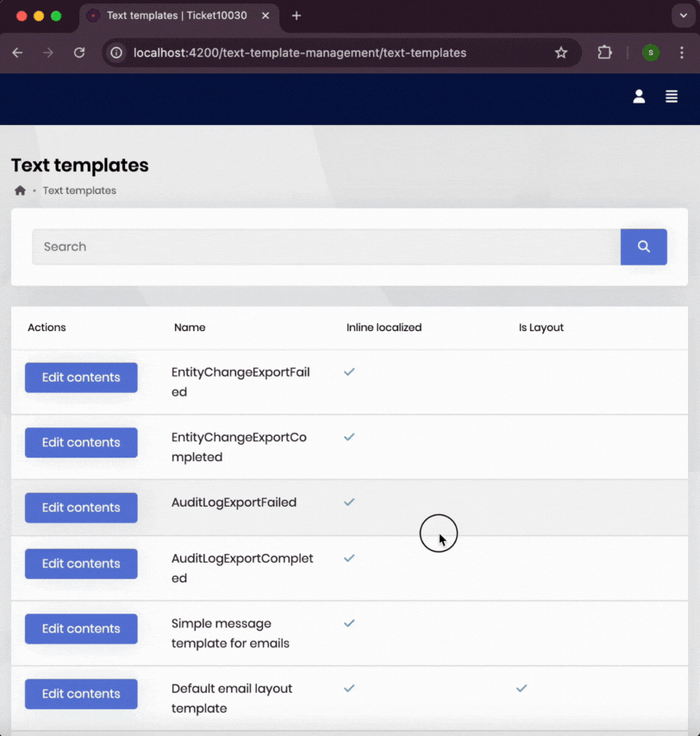Edit contents of AuditLogExportFailed template

point(81,508)
